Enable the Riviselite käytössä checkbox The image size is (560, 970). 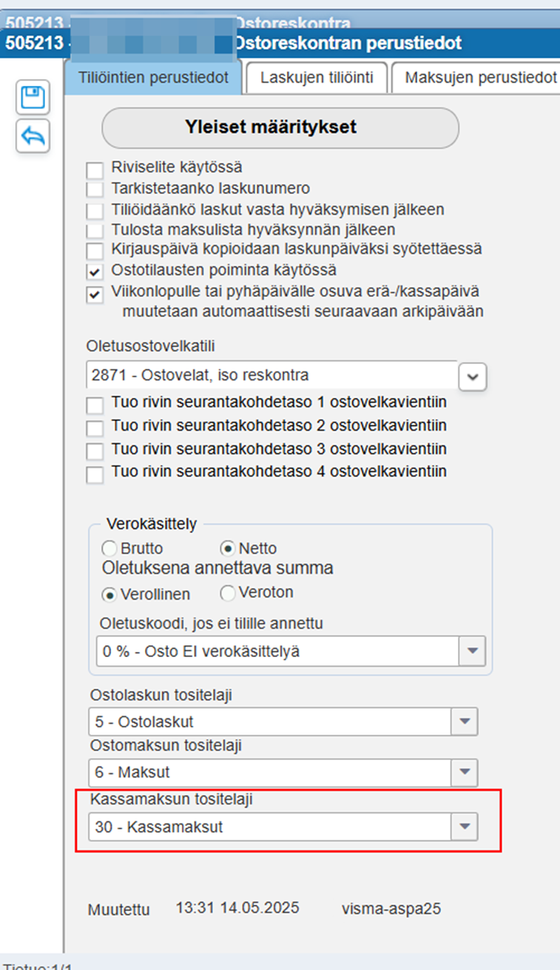point(95,168)
